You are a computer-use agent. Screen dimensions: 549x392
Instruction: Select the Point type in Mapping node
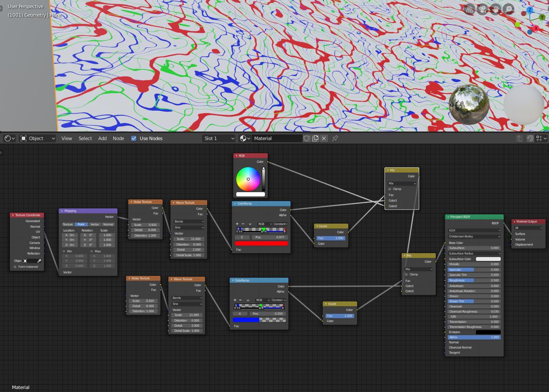81,225
